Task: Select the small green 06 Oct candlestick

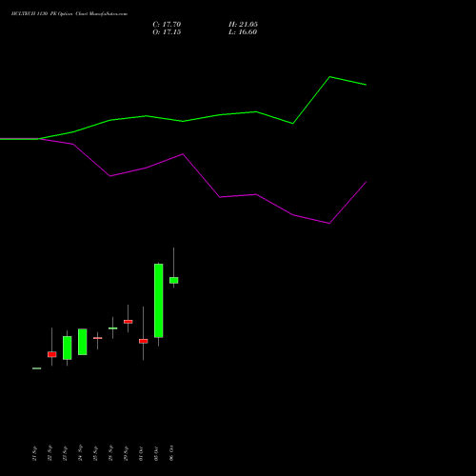Action: coord(174,280)
